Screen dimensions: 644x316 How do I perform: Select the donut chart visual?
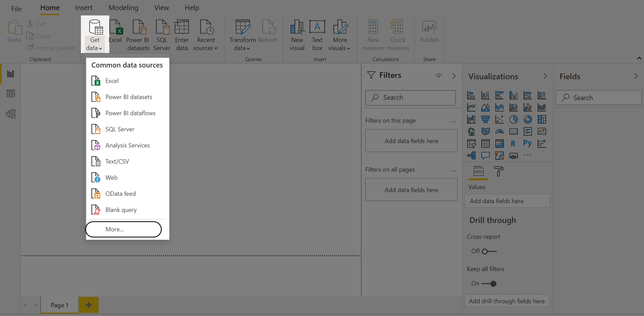[528, 120]
